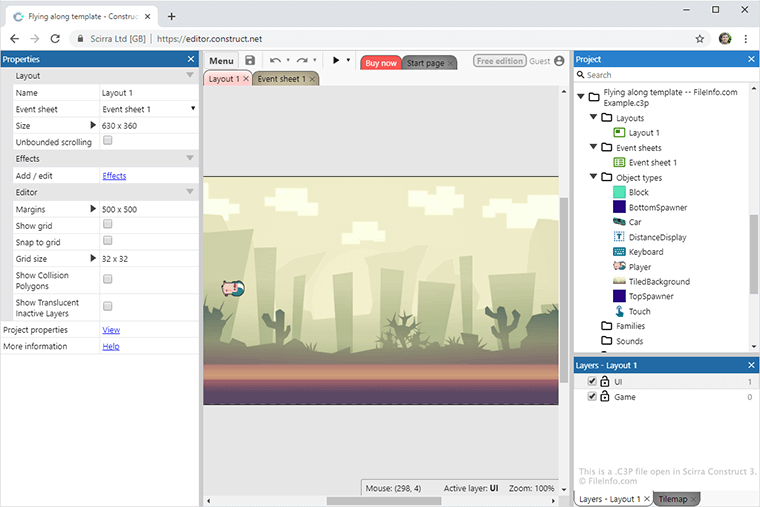
Task: Toggle the UI layer lock icon
Action: (605, 382)
